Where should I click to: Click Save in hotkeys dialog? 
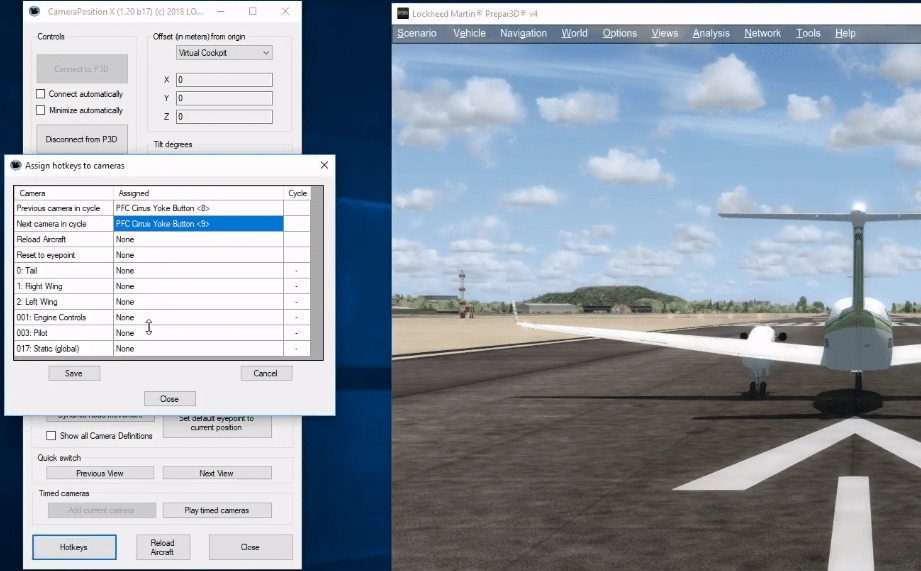click(74, 373)
